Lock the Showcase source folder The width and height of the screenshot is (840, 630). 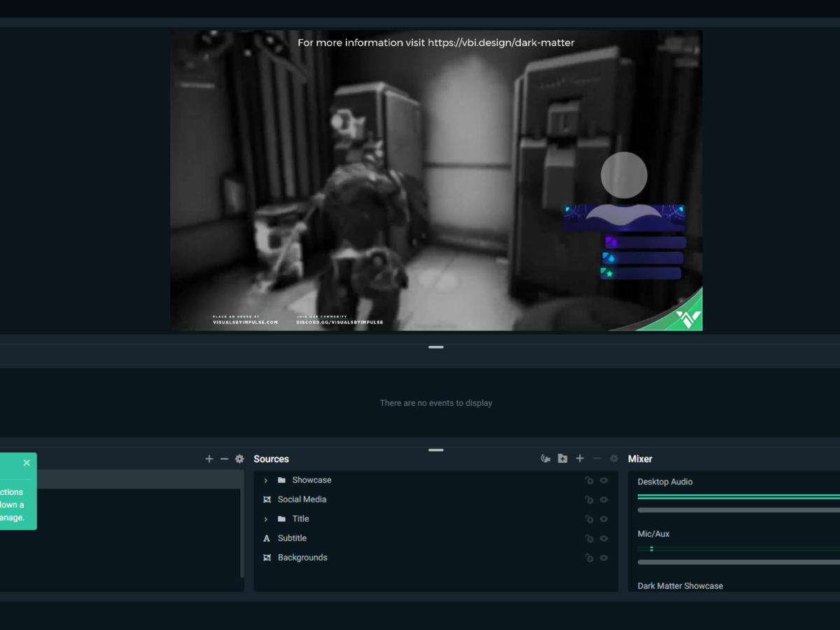coord(589,481)
